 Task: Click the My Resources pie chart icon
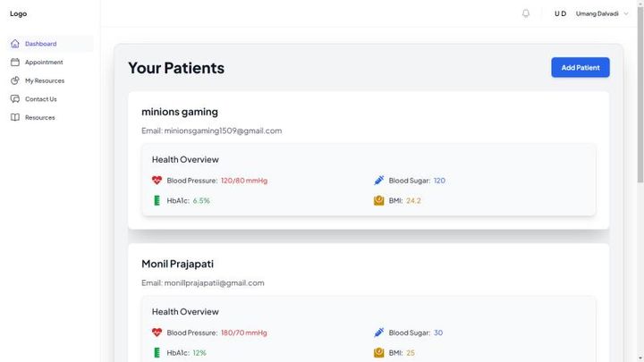[15, 80]
